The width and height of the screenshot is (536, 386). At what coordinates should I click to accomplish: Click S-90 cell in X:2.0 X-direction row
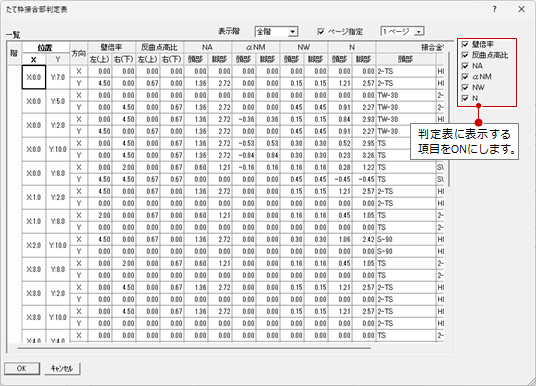[406, 239]
